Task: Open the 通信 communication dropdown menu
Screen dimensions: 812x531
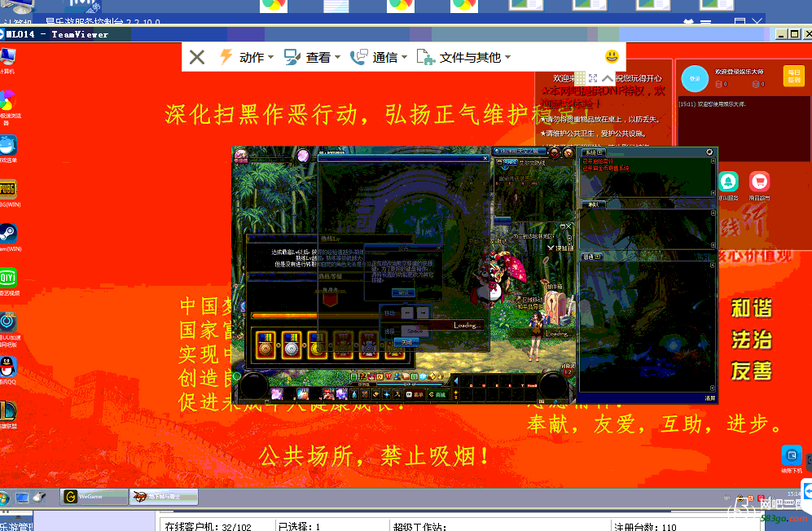Action: coord(379,57)
